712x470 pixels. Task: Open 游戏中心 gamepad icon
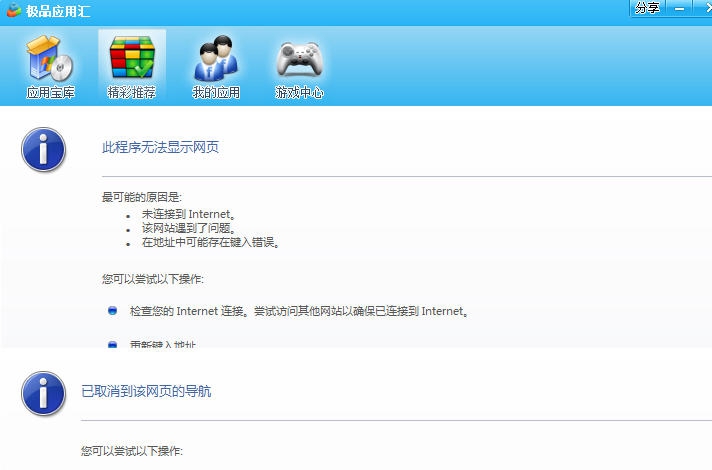tap(300, 59)
